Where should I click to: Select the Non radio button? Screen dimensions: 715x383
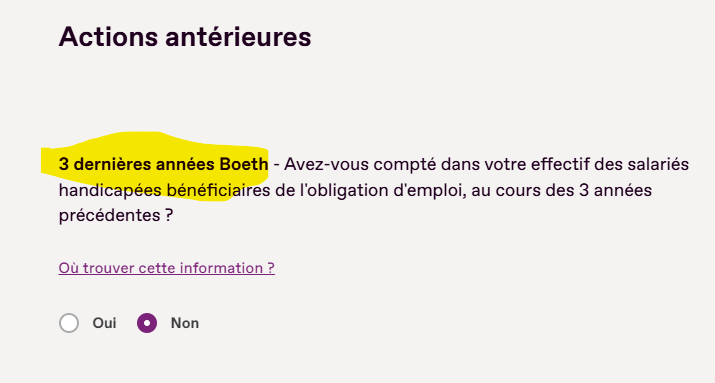pos(147,323)
